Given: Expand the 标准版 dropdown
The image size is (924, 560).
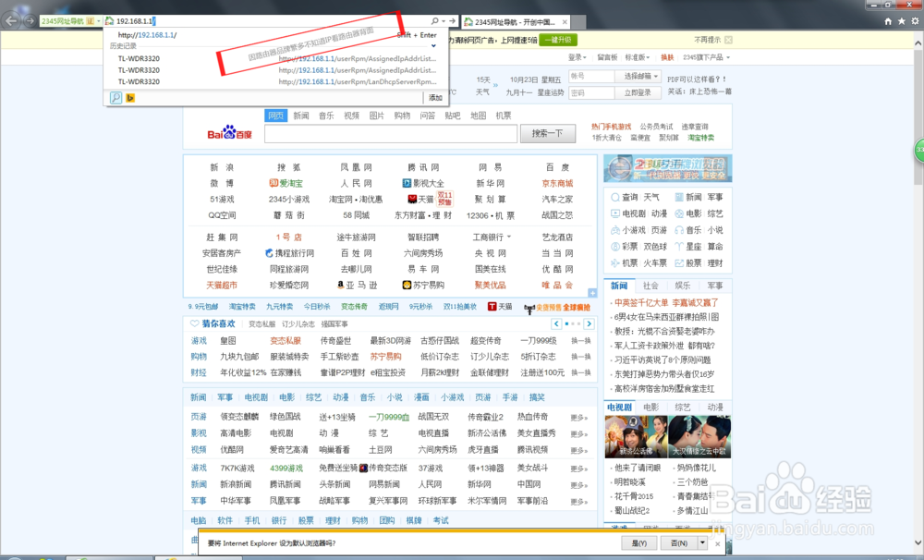Looking at the screenshot, I should (637, 57).
